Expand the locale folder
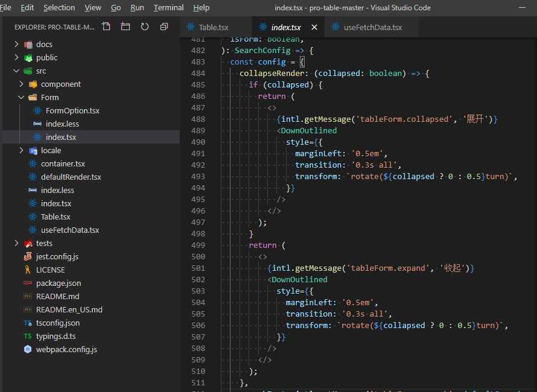The height and width of the screenshot is (392, 537). [x=22, y=150]
